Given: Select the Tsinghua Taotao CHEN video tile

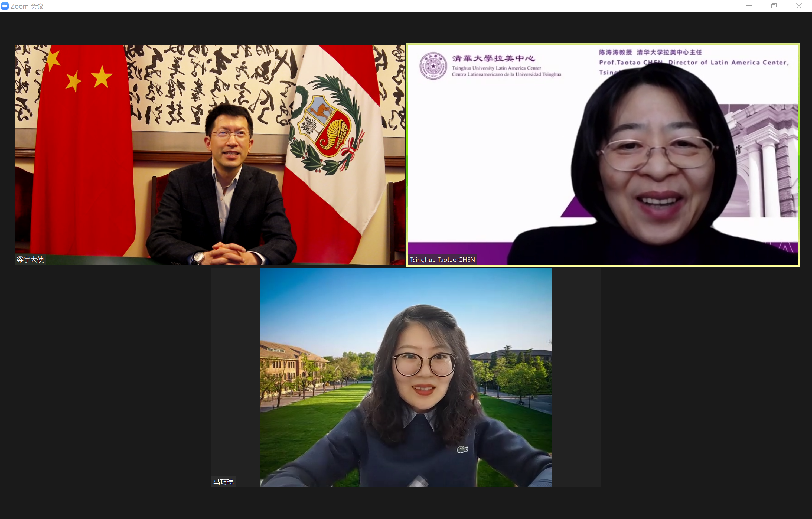Looking at the screenshot, I should [x=603, y=155].
